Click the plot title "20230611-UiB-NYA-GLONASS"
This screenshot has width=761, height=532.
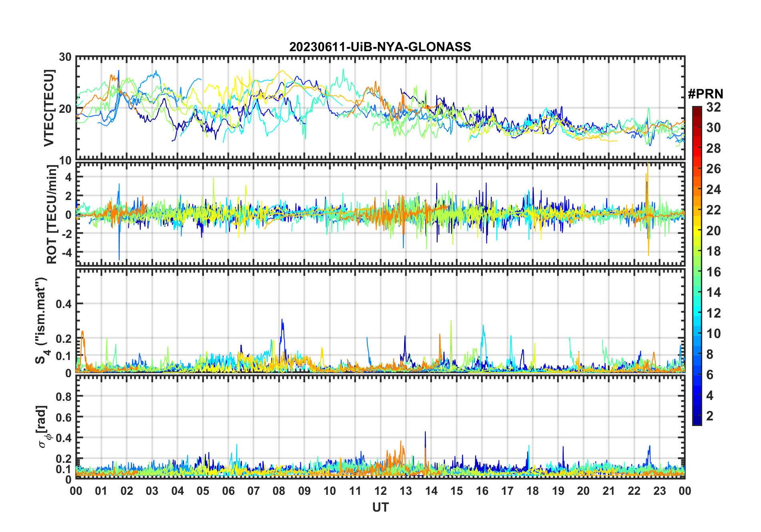point(380,47)
